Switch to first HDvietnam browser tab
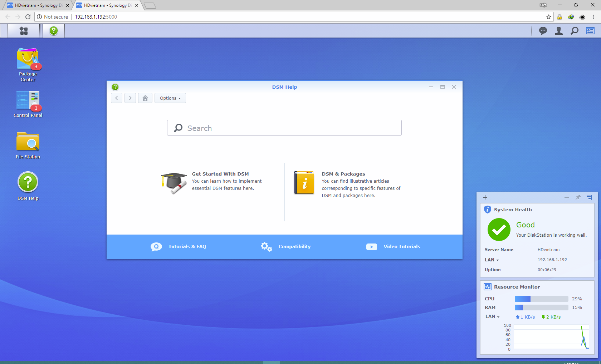The image size is (601, 364). click(38, 5)
